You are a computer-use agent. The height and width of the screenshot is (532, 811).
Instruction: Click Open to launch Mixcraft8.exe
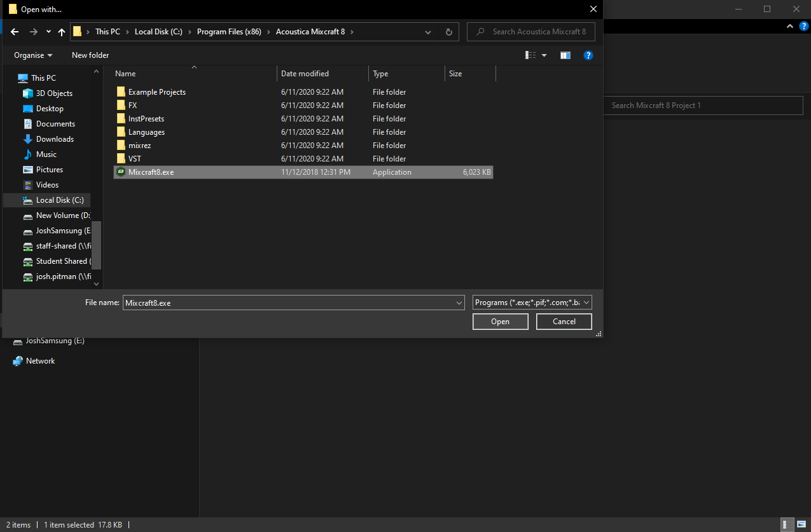click(500, 322)
